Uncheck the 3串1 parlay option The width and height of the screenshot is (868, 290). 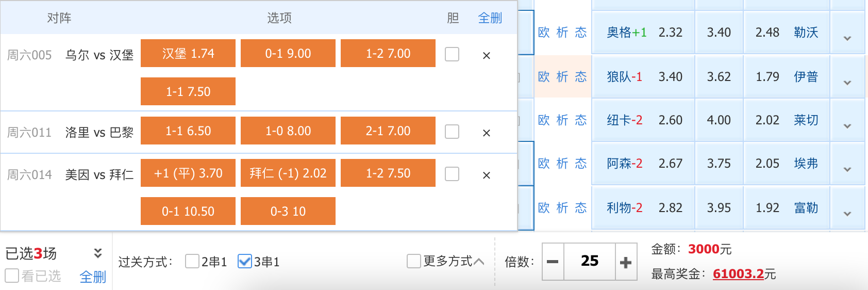click(245, 261)
